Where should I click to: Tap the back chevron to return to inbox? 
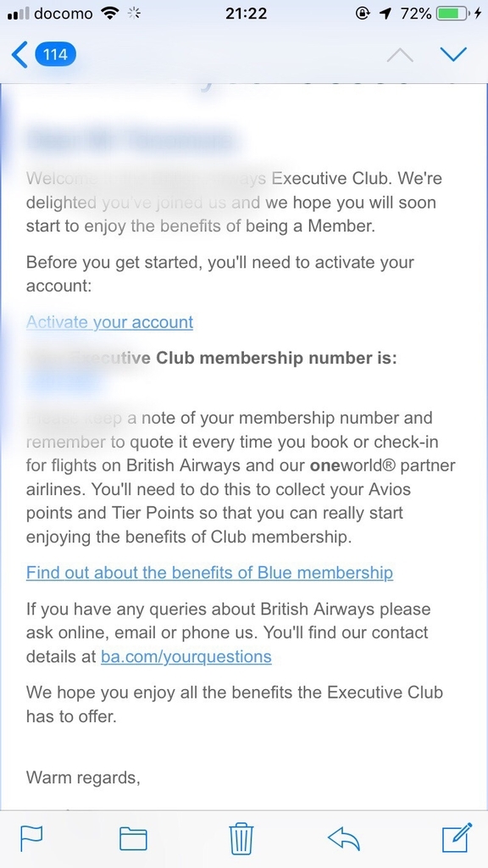tap(19, 54)
